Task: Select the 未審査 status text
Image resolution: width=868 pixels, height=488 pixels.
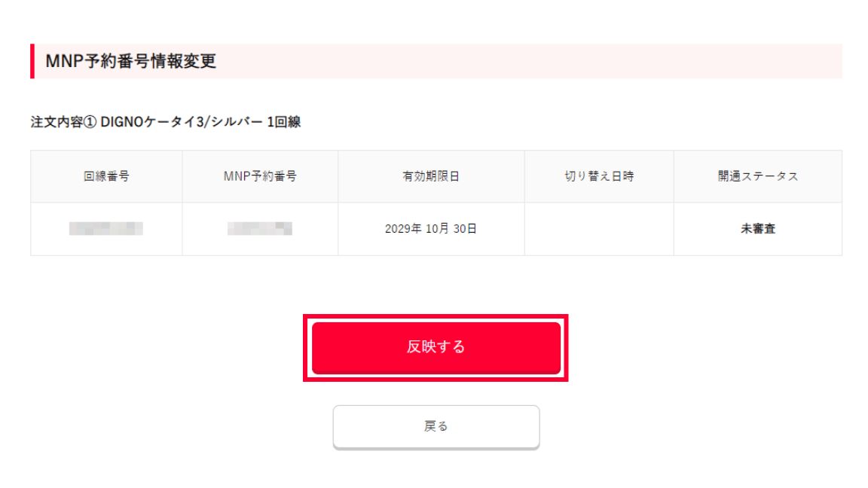Action: point(757,229)
